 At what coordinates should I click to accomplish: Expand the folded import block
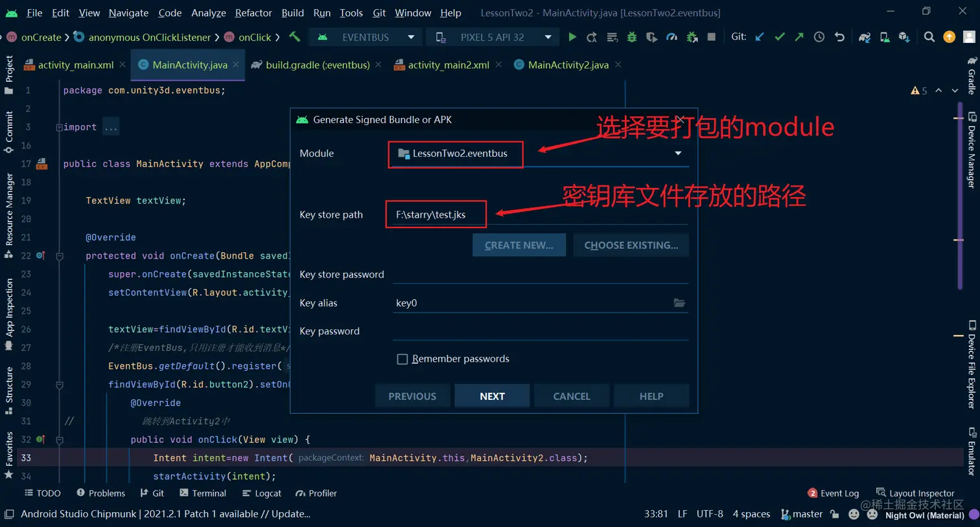[x=59, y=127]
